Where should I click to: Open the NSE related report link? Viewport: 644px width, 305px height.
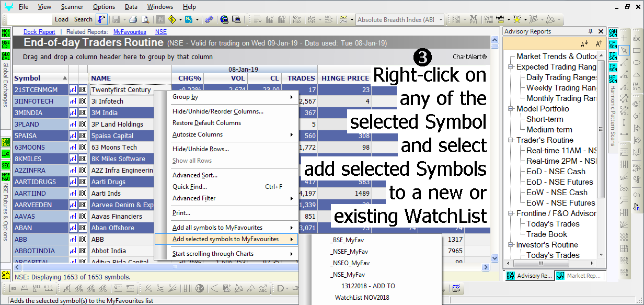[x=161, y=32]
